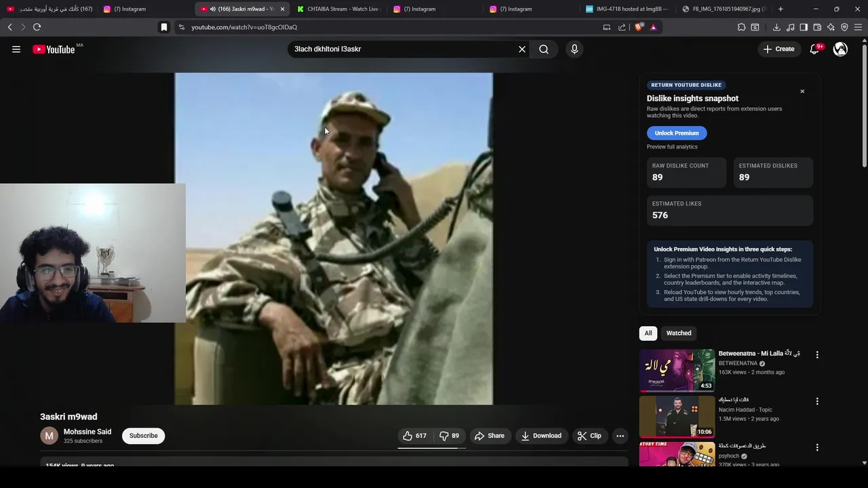Click the cast/install screen icon in address bar
Screen dimensions: 868x488
(606, 27)
